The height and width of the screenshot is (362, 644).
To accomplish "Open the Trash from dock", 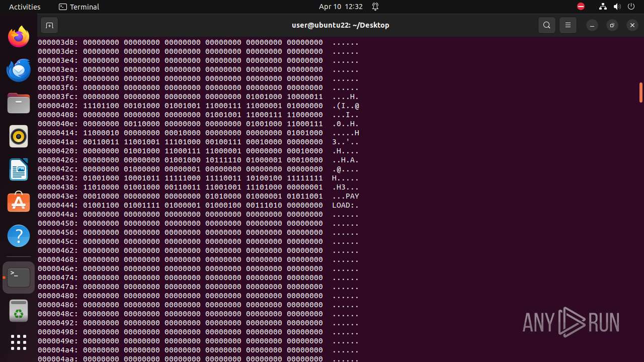I will (x=19, y=310).
